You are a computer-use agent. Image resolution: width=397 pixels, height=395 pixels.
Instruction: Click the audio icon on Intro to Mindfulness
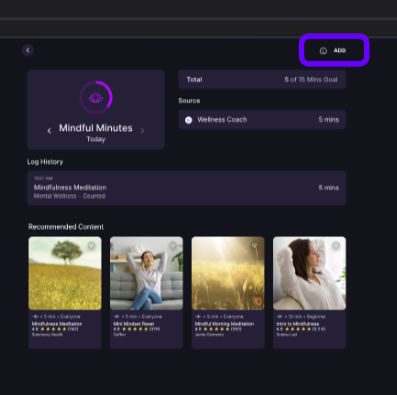280,317
